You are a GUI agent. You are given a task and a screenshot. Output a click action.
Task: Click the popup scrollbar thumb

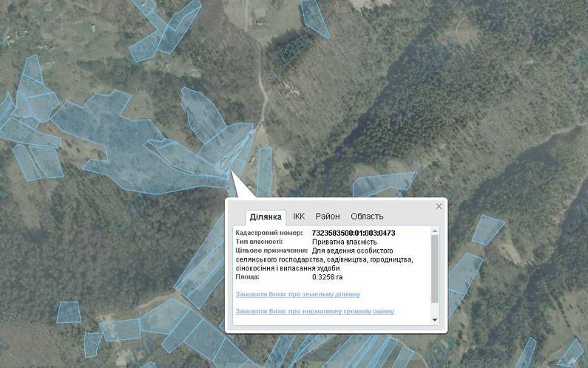pyautogui.click(x=435, y=269)
